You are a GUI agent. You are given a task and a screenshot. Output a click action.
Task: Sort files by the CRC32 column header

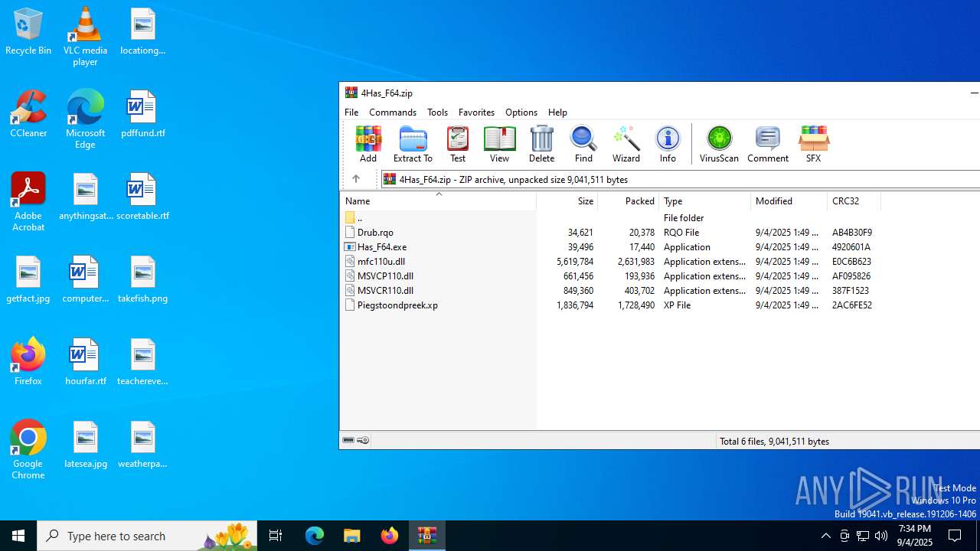(854, 201)
